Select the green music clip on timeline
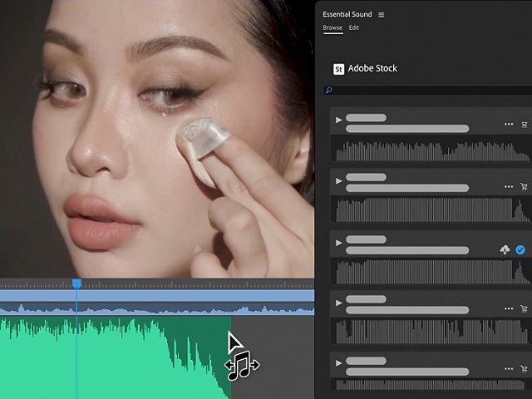The image size is (532, 399). pos(116,358)
